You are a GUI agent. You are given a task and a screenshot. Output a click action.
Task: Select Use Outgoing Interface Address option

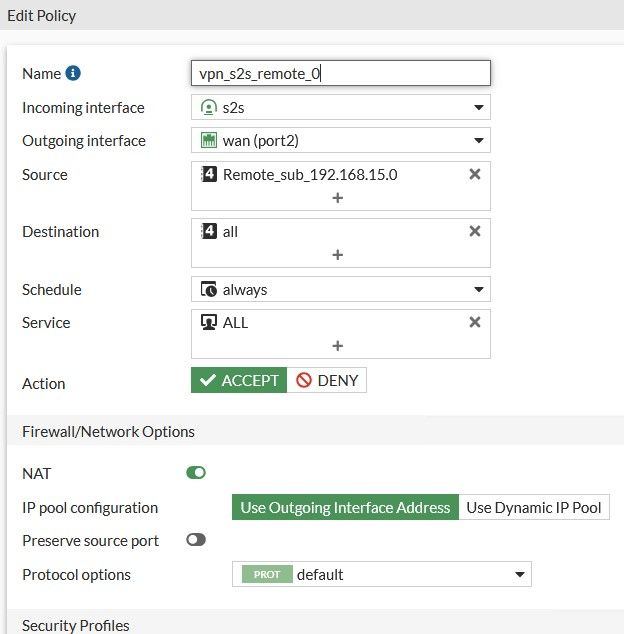(x=345, y=507)
